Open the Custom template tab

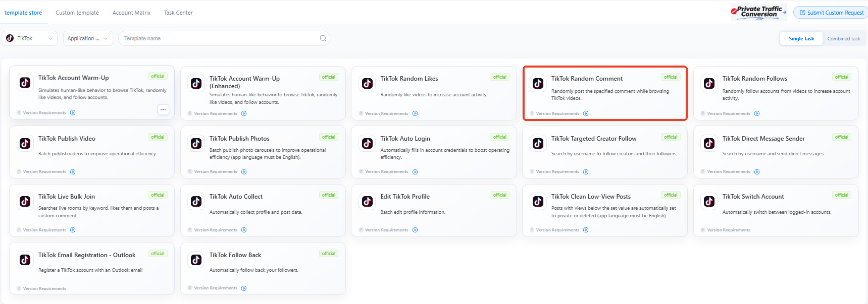[x=77, y=13]
